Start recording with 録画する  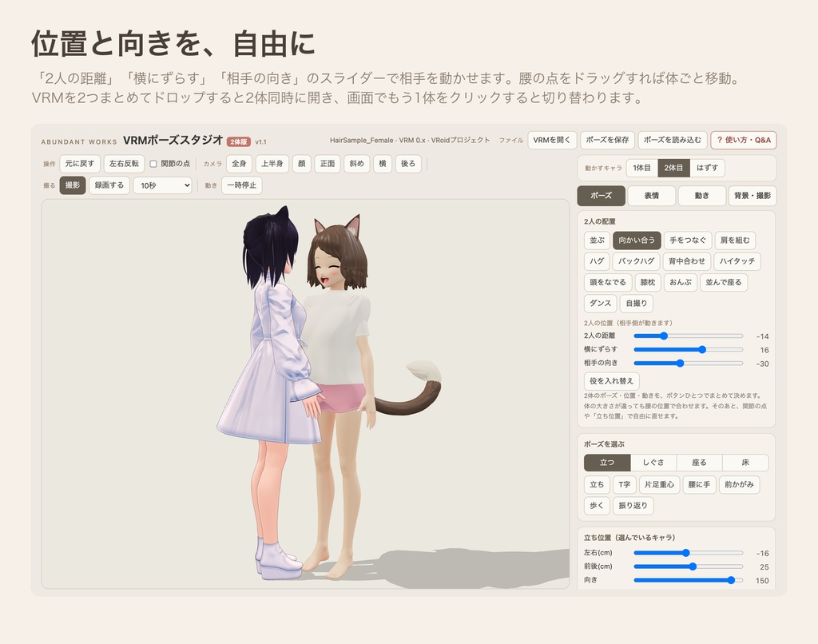pyautogui.click(x=109, y=185)
